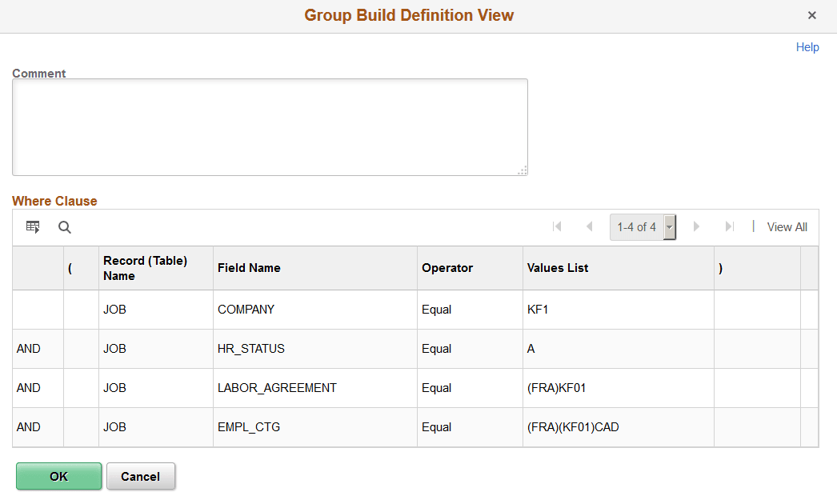Close the Group Build Definition View dialog
This screenshot has width=837, height=504.
(x=812, y=14)
